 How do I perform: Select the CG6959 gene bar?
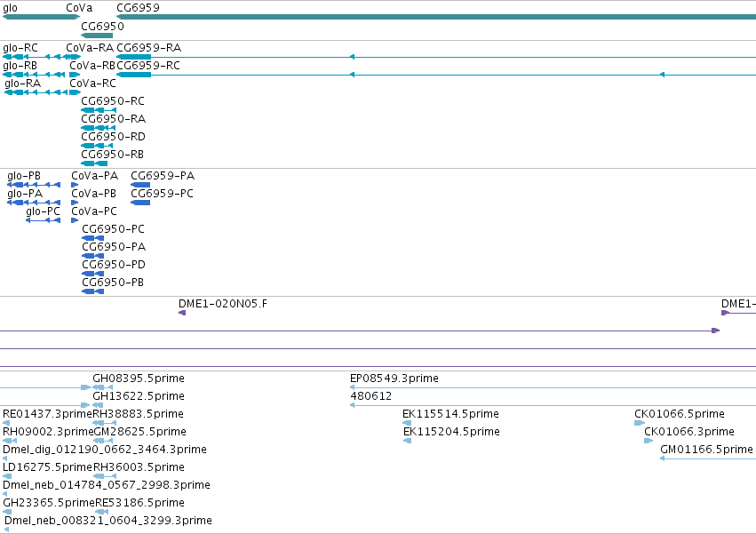[x=436, y=17]
